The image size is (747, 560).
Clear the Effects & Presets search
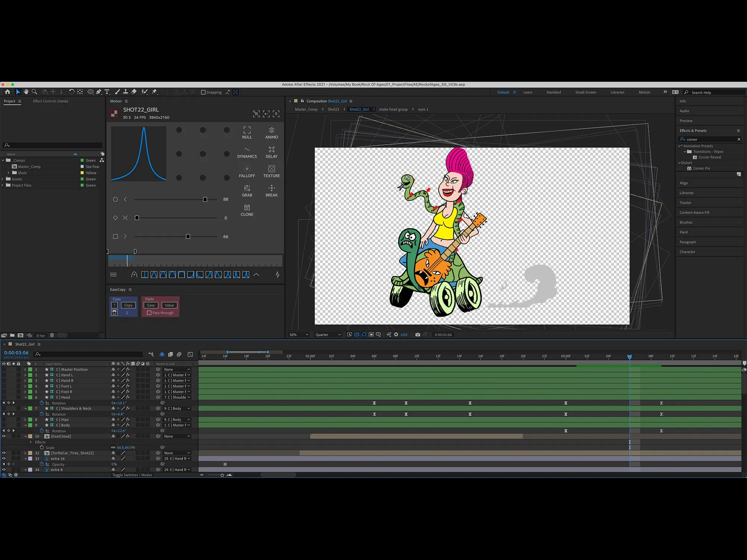point(738,139)
